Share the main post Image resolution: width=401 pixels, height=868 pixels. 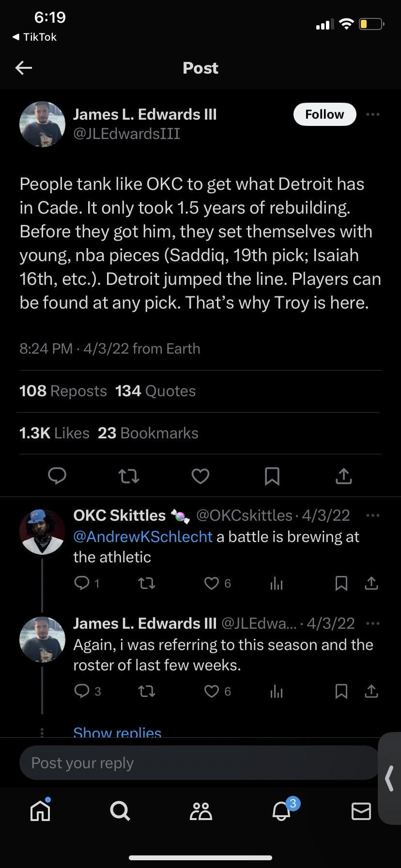(x=343, y=476)
